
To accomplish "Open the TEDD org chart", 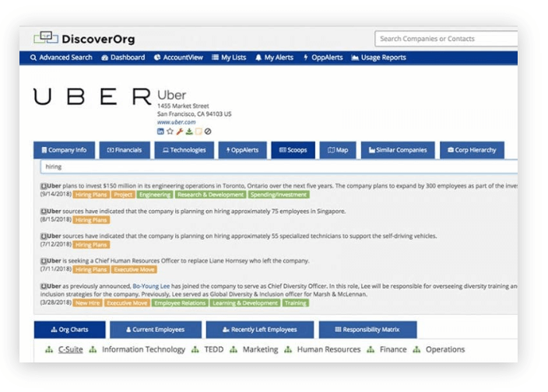I will [214, 349].
